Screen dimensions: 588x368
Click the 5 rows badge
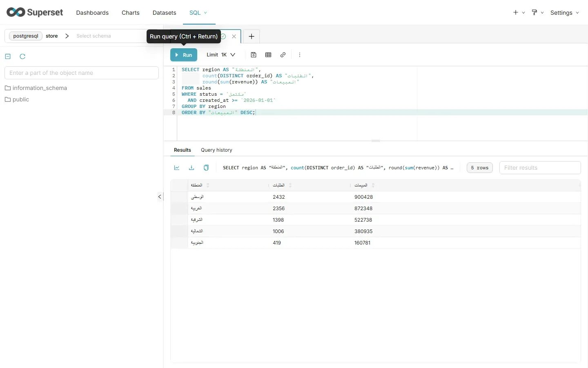click(480, 168)
